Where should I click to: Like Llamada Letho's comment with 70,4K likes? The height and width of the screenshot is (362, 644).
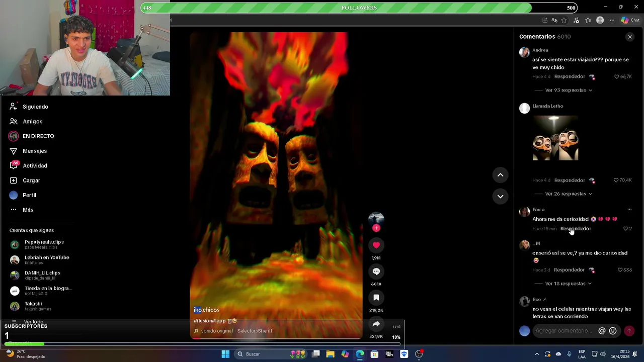click(616, 180)
